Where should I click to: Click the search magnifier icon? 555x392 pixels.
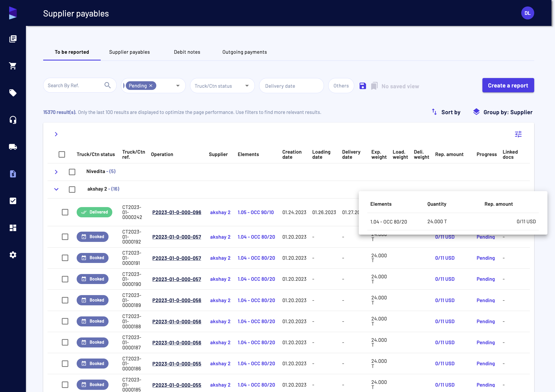click(107, 85)
